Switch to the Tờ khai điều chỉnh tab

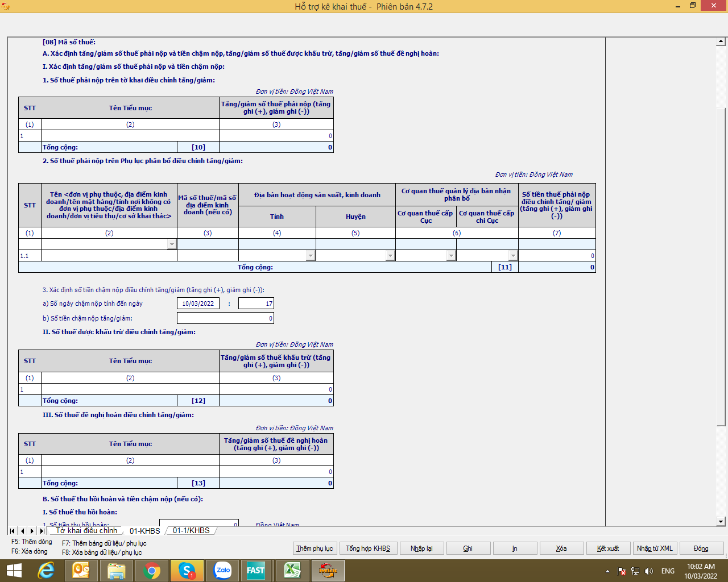coord(86,531)
